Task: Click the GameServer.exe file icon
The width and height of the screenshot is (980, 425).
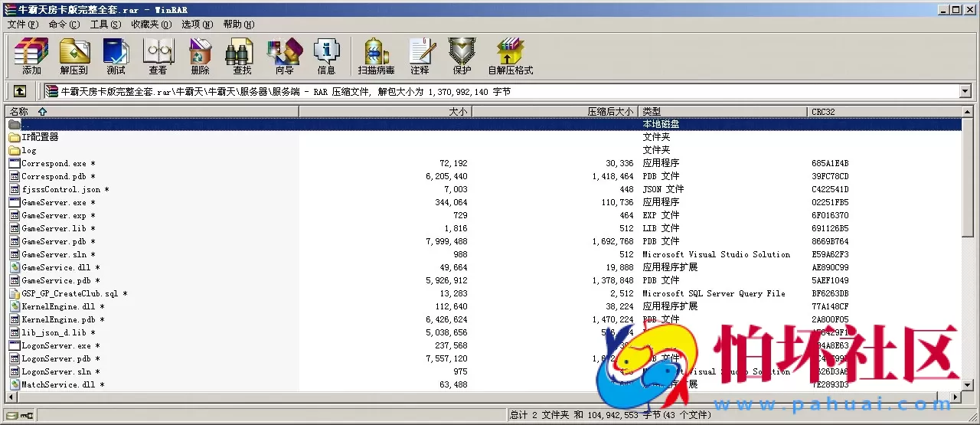Action: [15, 202]
